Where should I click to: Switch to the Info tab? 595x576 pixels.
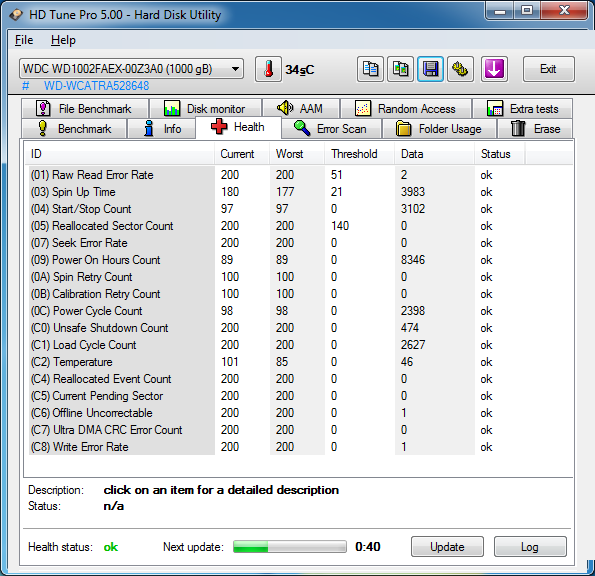pos(162,129)
